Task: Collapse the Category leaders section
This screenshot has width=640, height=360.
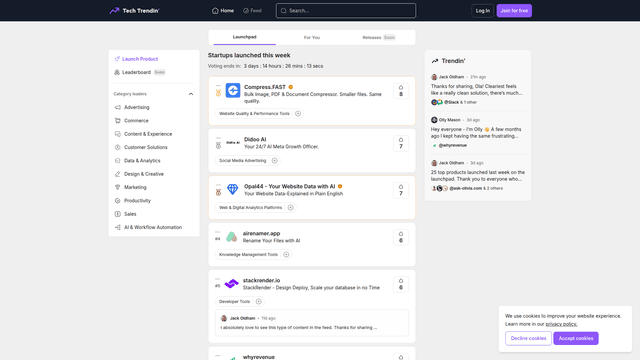Action: pos(191,94)
